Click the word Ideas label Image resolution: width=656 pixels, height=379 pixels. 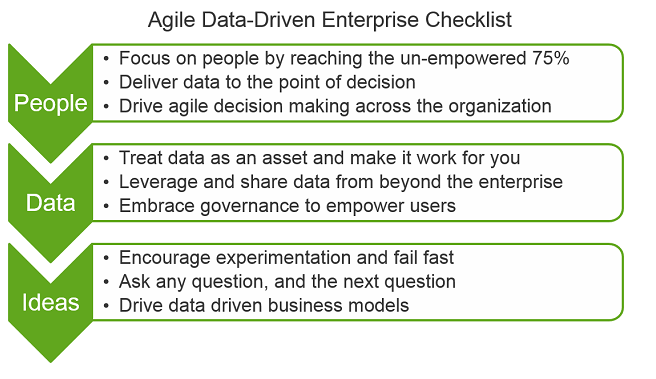(51, 302)
